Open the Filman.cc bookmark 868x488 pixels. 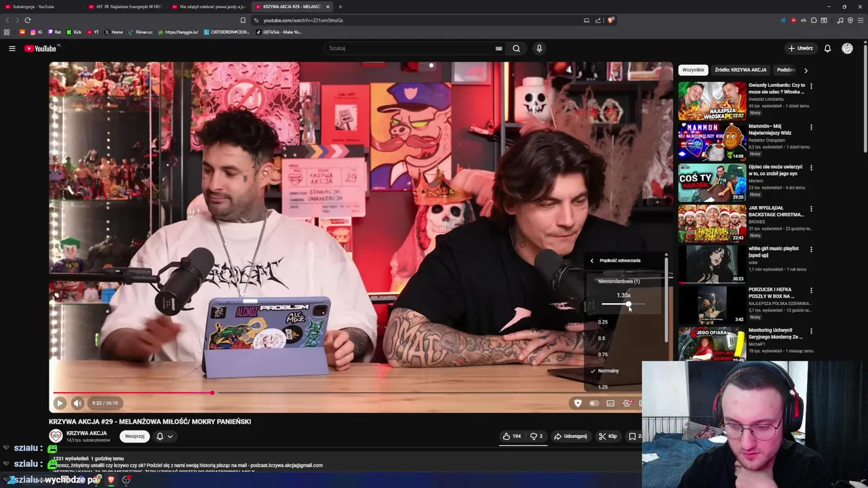pyautogui.click(x=141, y=32)
